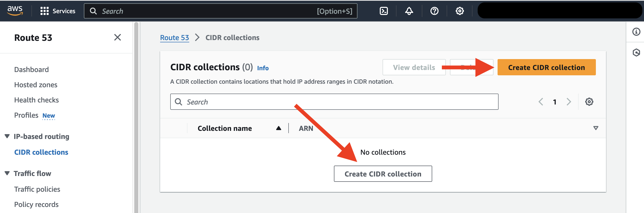
Task: Click the top AWS search field
Action: [x=220, y=11]
